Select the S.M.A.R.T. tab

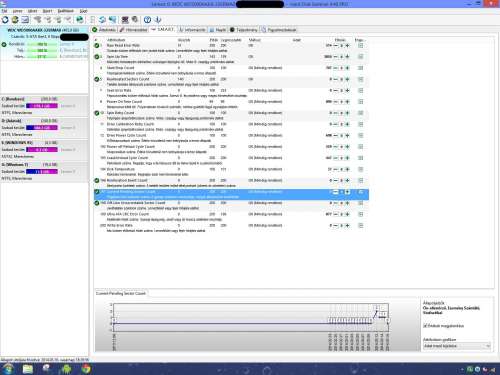pyautogui.click(x=163, y=29)
